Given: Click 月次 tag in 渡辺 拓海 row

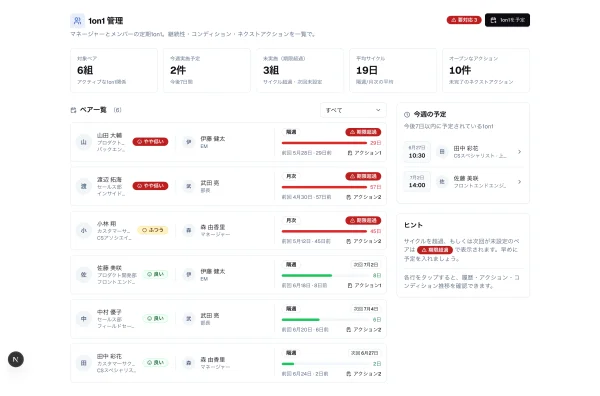Looking at the screenshot, I should point(291,176).
